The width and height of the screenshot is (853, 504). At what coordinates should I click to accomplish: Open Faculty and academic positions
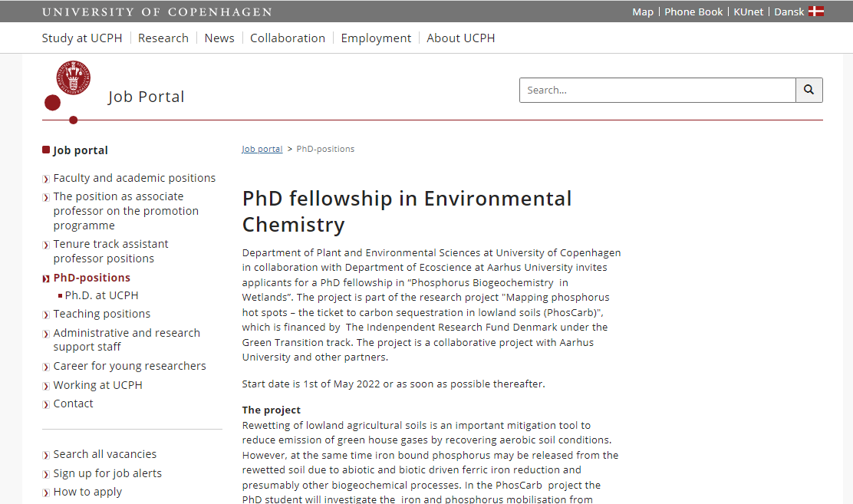point(134,178)
